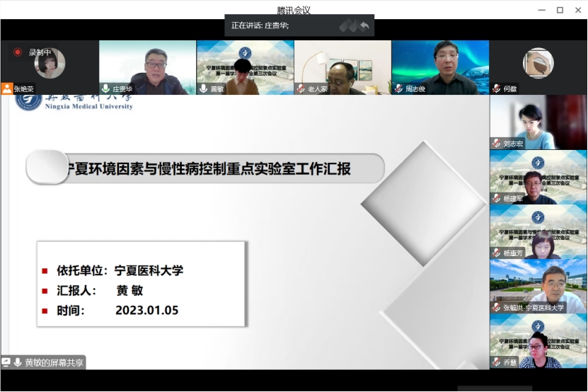Click the muted mic icon beside 何徽

click(x=496, y=89)
